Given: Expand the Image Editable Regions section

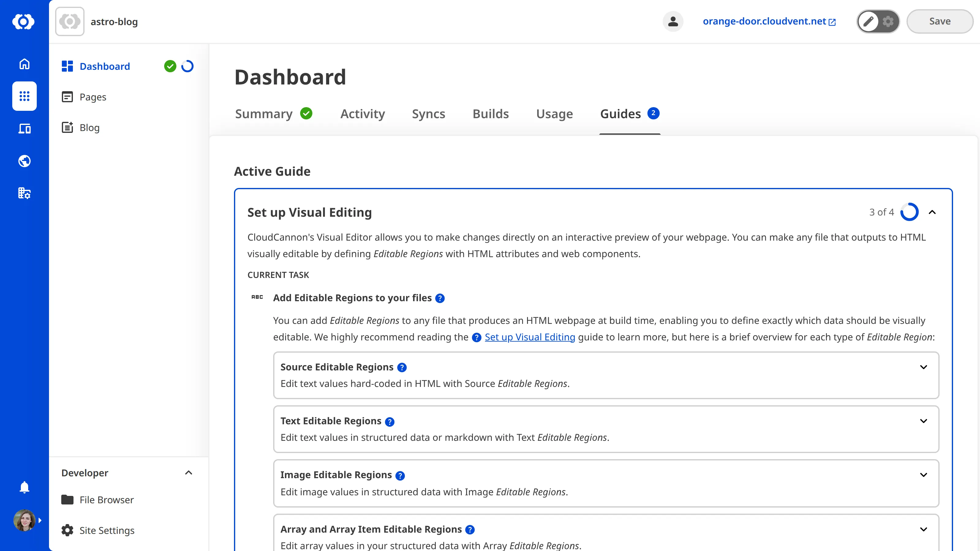Looking at the screenshot, I should tap(924, 474).
